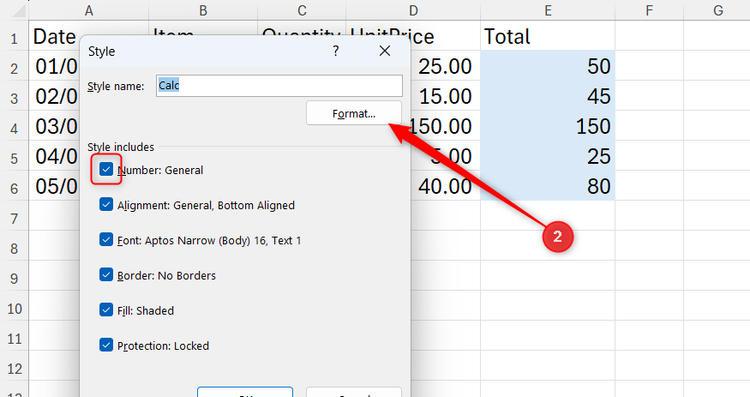This screenshot has width=750, height=397.
Task: Select row 9 header
Action: tap(14, 278)
